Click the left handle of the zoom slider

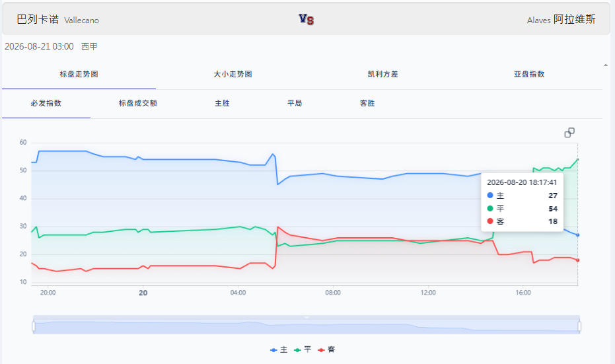click(33, 326)
